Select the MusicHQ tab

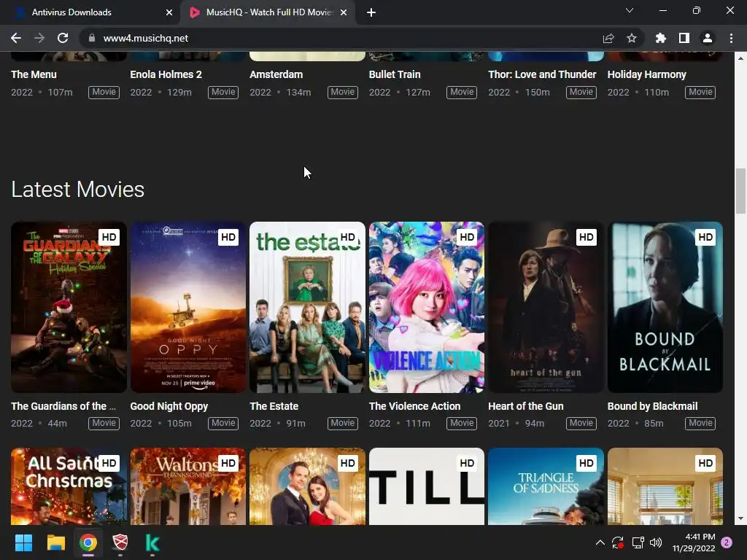[x=267, y=12]
